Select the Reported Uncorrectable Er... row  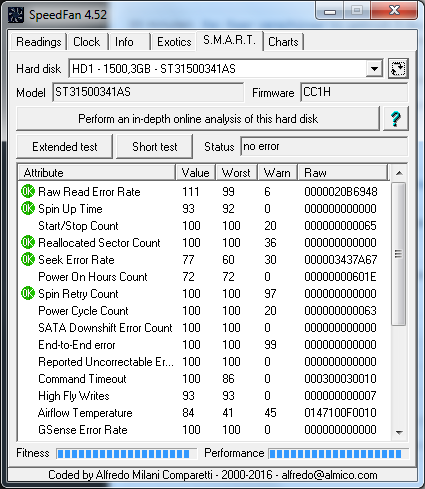(203, 362)
